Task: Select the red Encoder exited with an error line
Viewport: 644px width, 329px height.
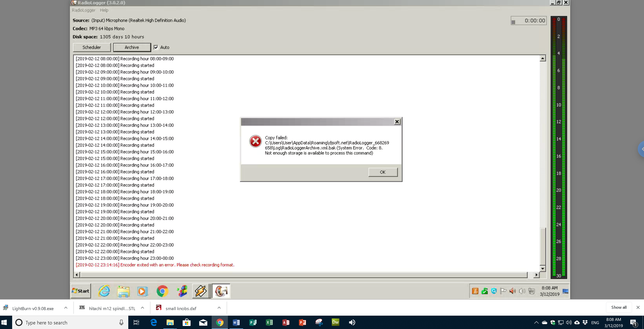Action: pyautogui.click(x=155, y=265)
